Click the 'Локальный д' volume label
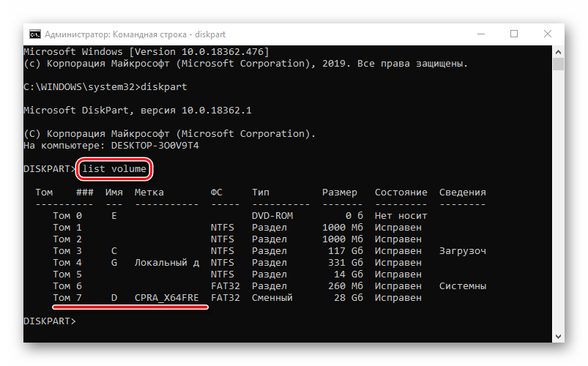Screen dimensions: 588x366 pos(166,263)
